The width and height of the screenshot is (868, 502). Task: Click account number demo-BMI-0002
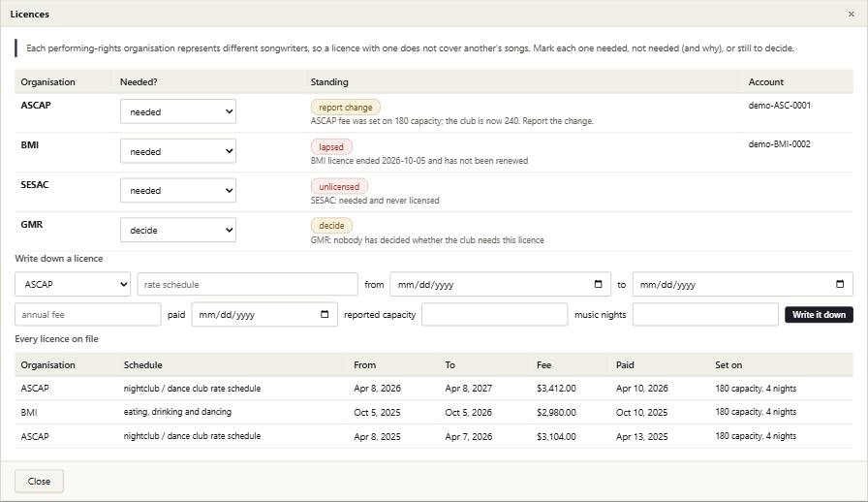point(780,144)
